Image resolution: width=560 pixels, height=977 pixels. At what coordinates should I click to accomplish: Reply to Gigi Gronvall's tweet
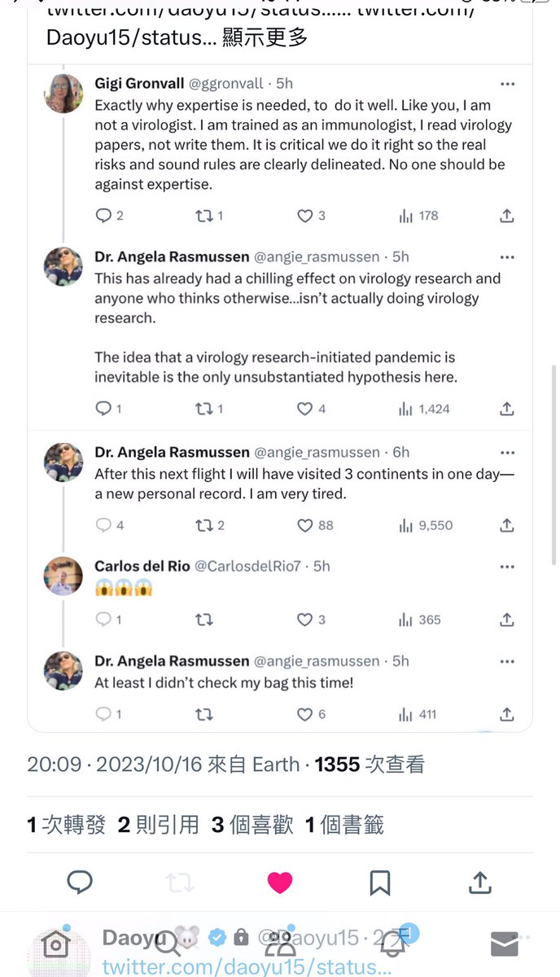103,216
